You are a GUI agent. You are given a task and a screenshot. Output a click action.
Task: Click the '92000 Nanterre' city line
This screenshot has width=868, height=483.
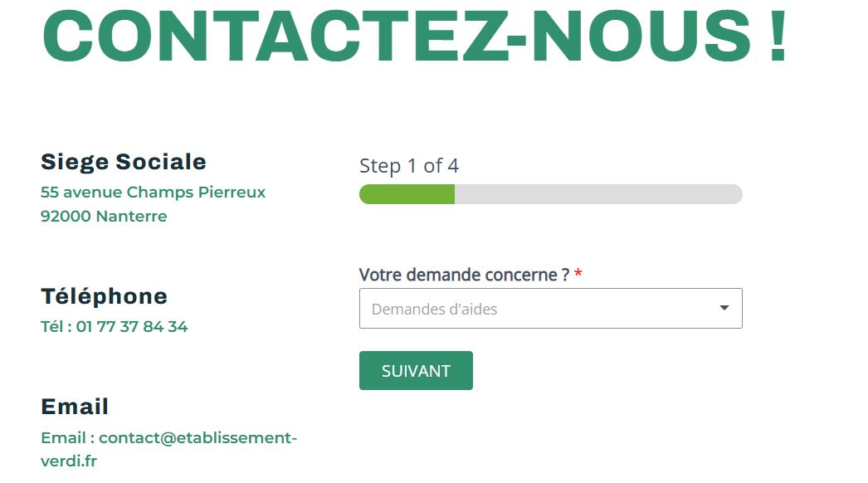103,216
